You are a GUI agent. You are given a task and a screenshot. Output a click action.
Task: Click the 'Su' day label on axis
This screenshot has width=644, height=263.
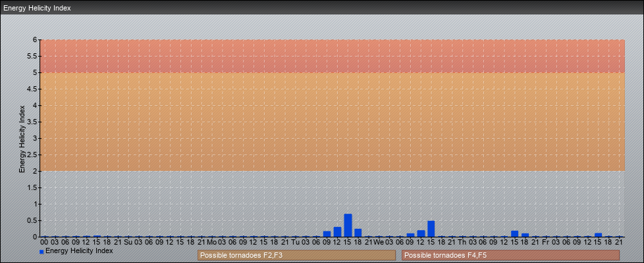pyautogui.click(x=128, y=243)
